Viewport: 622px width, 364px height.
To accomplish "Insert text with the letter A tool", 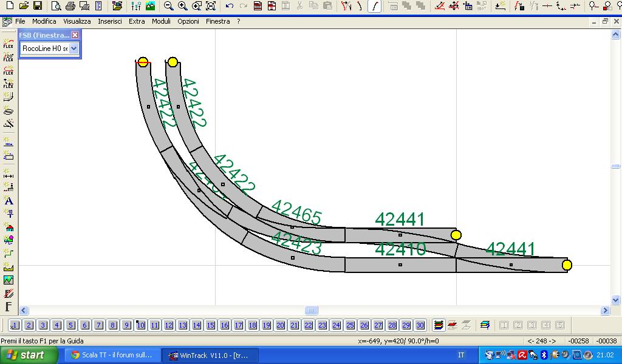I will click(x=9, y=200).
